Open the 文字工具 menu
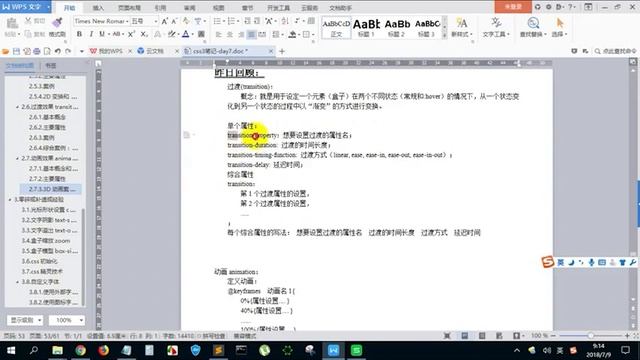The image size is (640, 360). coord(496,28)
